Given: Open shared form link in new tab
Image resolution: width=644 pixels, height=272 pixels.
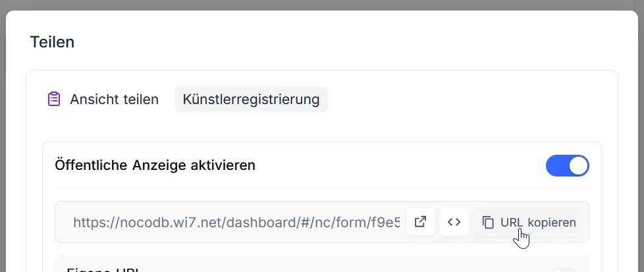Looking at the screenshot, I should (x=420, y=222).
